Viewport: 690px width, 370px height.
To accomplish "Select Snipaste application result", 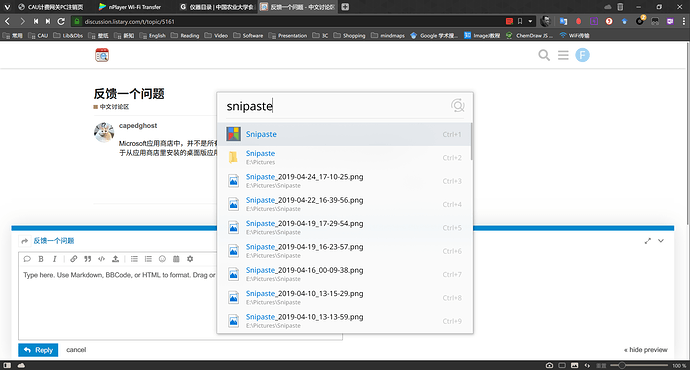I will [x=344, y=134].
